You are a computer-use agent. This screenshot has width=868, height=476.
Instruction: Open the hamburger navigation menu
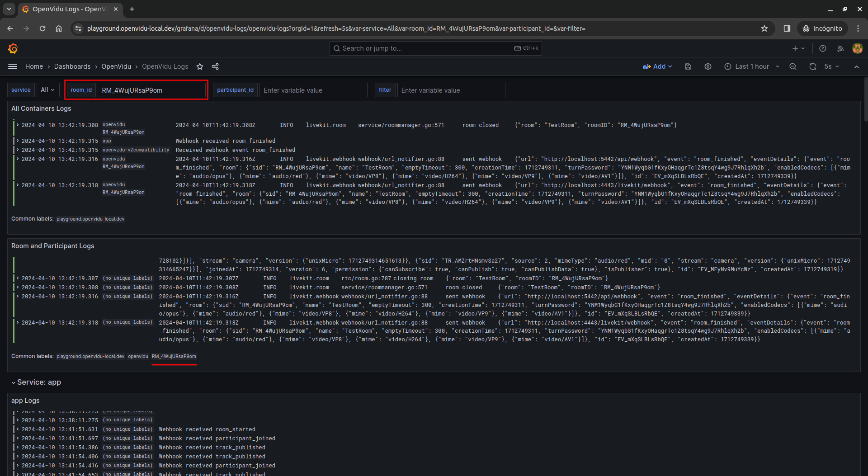tap(13, 66)
